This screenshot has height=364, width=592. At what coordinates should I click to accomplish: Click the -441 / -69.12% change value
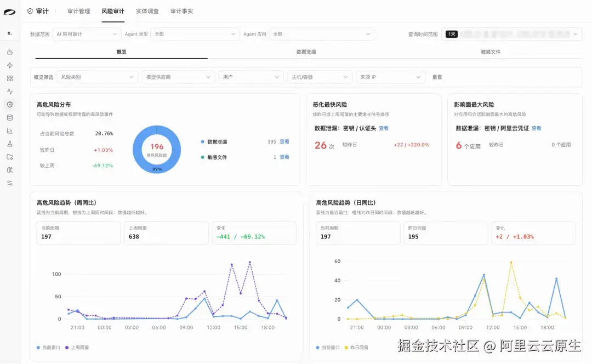pos(241,237)
